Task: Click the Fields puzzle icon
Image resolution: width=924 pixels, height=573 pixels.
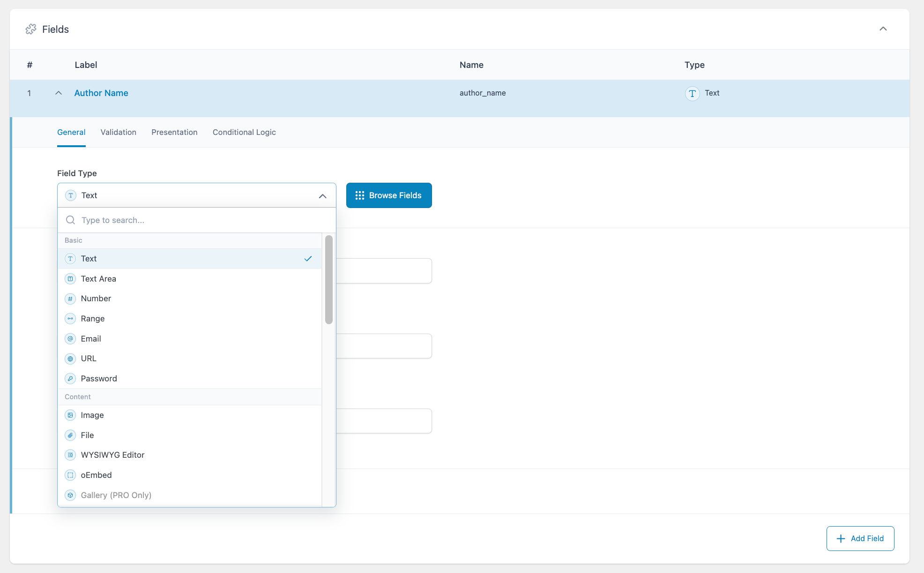Action: (x=31, y=29)
